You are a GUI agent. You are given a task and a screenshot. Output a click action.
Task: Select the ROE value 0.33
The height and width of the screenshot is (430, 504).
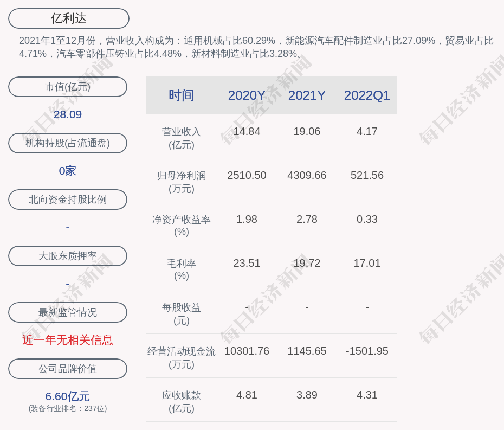(367, 220)
